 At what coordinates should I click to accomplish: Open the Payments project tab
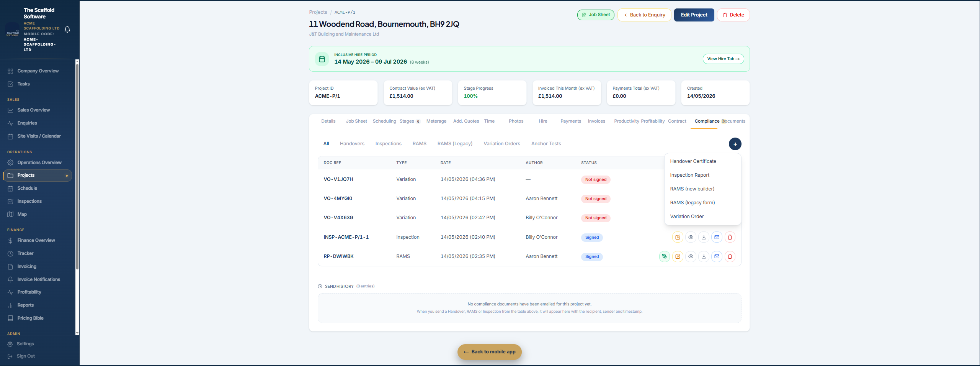(x=570, y=121)
